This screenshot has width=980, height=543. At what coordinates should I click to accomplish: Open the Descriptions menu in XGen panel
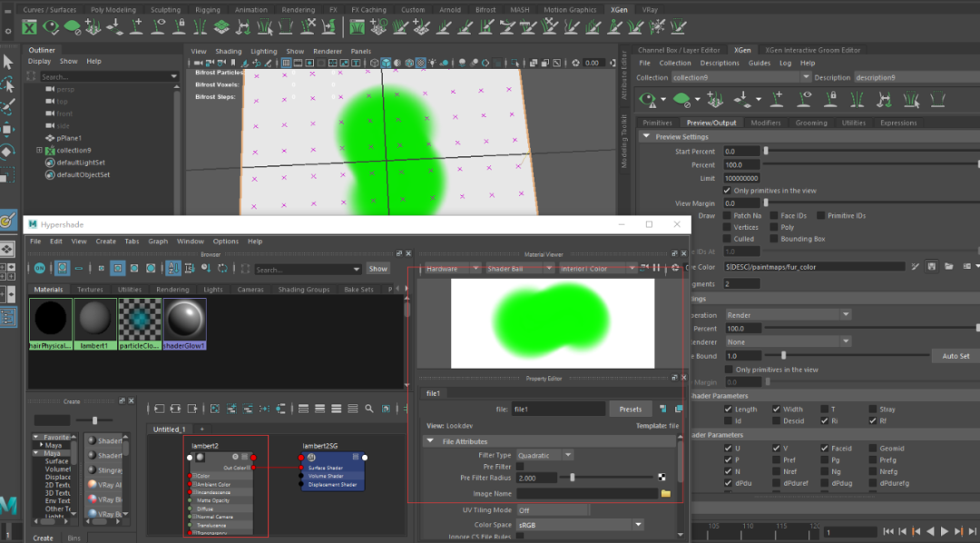[720, 64]
